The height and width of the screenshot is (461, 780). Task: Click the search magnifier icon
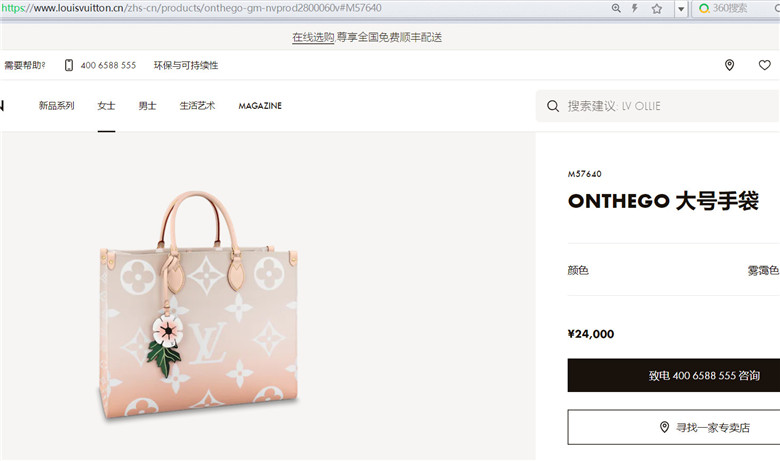pyautogui.click(x=553, y=106)
